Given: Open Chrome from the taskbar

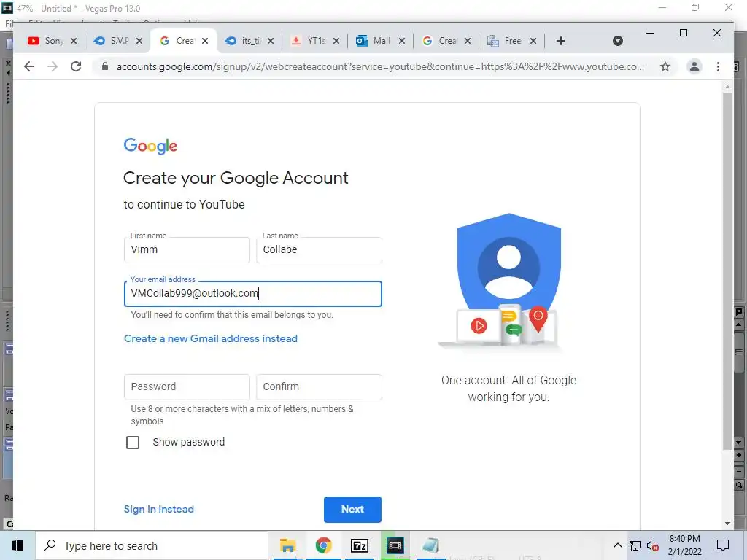Looking at the screenshot, I should point(323,545).
